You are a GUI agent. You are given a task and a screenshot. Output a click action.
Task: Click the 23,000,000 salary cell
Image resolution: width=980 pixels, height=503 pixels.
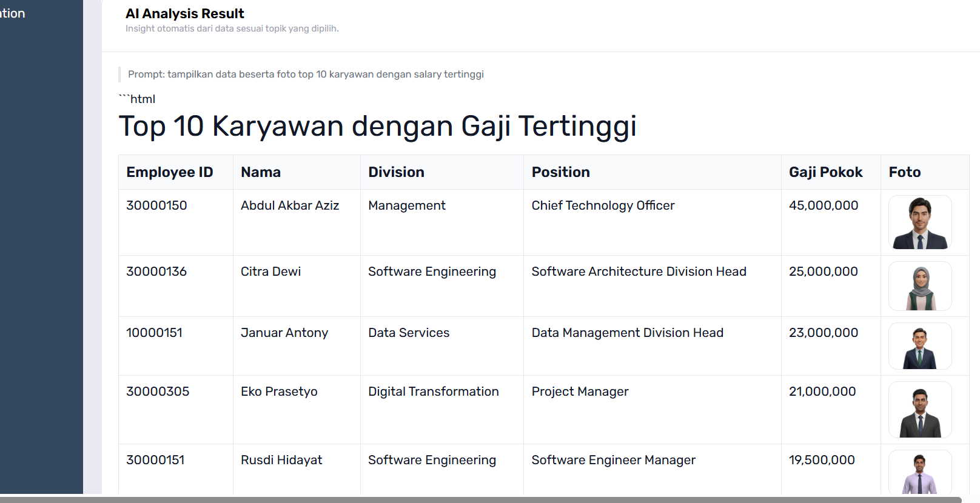[x=823, y=333]
